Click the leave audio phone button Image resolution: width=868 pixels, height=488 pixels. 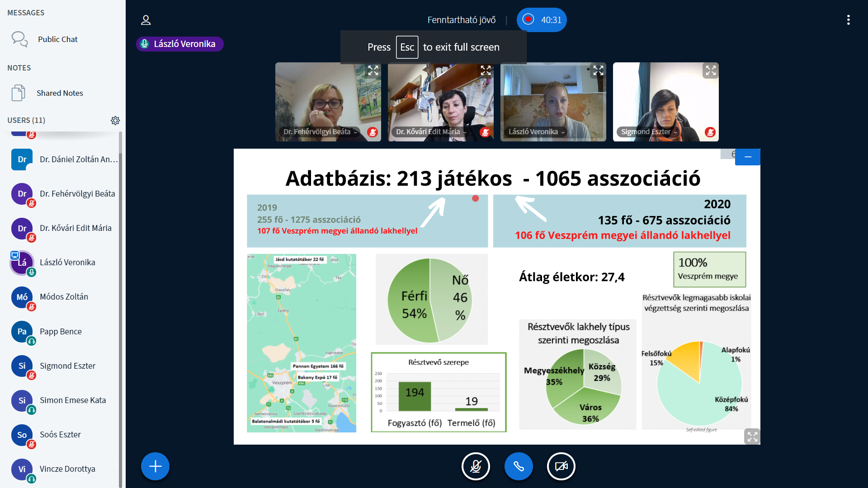[x=518, y=466]
